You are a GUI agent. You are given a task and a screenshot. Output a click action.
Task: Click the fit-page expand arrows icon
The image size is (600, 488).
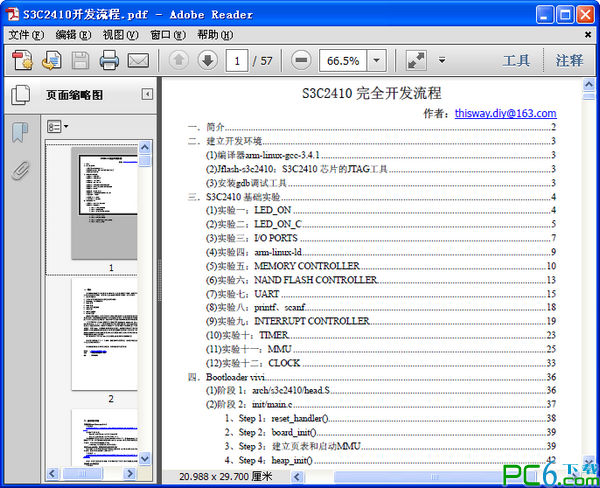(x=416, y=61)
